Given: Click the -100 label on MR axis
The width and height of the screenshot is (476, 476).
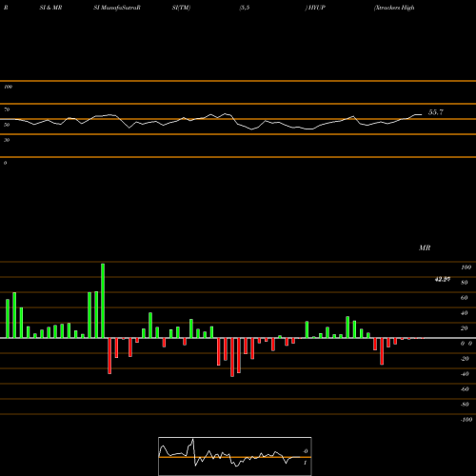Looking at the screenshot, I should pos(466,420).
